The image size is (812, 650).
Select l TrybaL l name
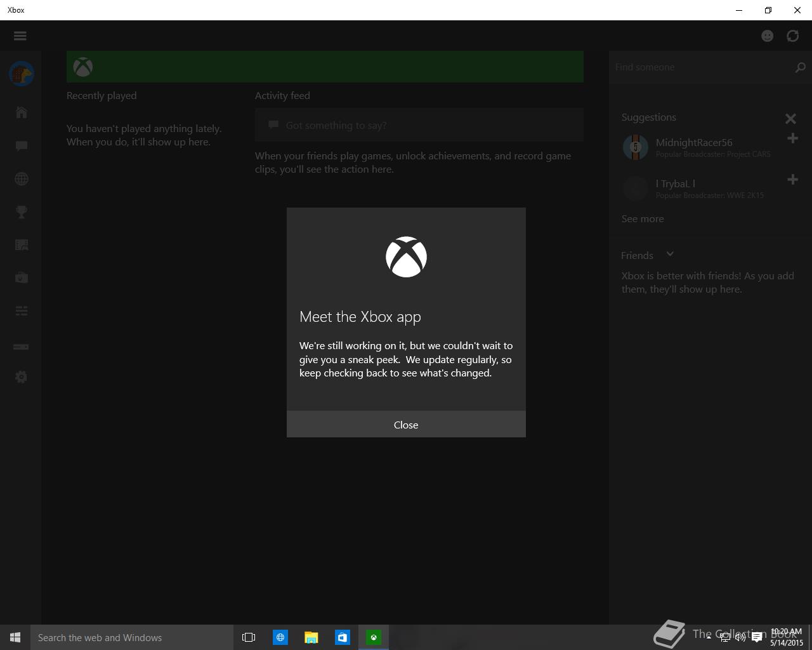point(676,183)
